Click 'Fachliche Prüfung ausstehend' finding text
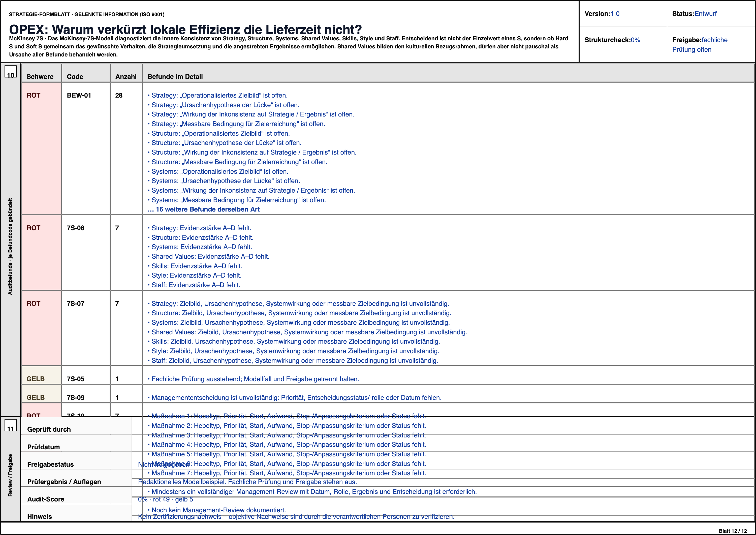This screenshot has height=535, width=756. click(253, 379)
